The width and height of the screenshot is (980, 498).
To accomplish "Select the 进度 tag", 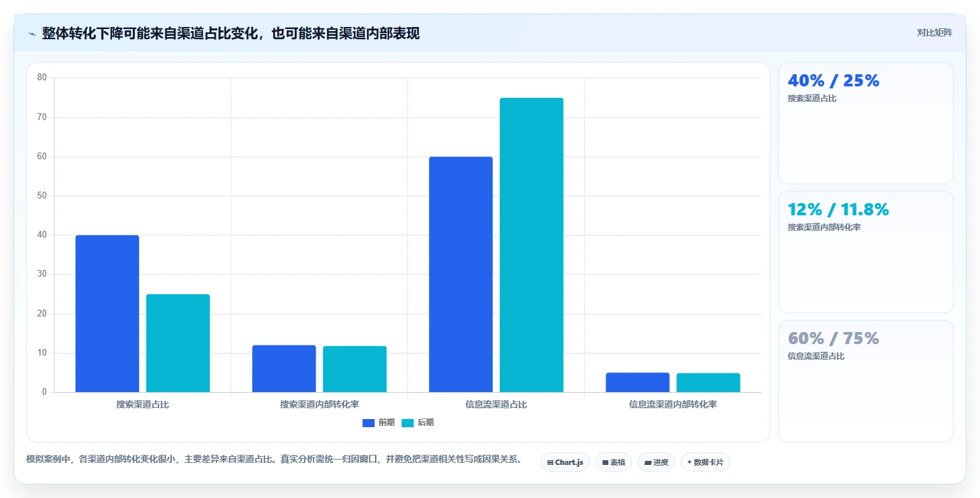I will click(656, 462).
